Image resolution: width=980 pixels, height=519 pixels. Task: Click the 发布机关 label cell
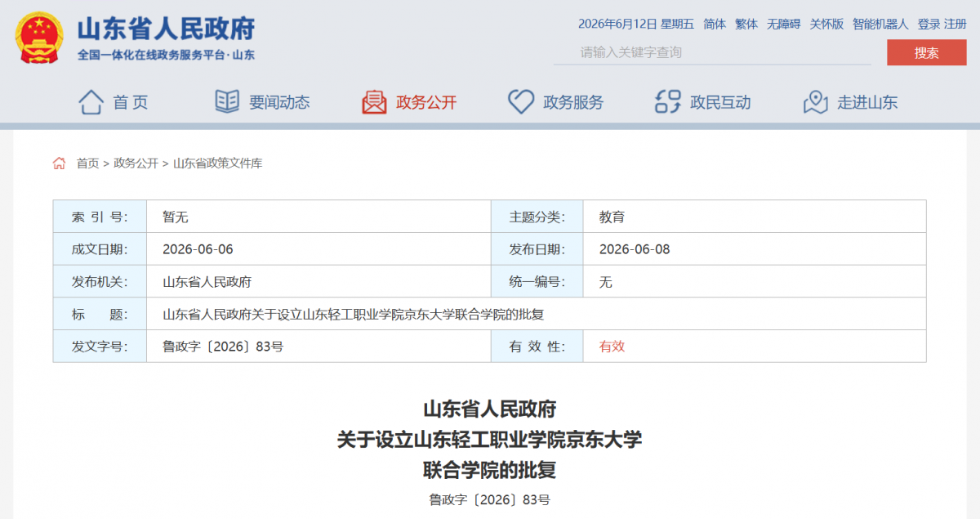click(x=100, y=282)
